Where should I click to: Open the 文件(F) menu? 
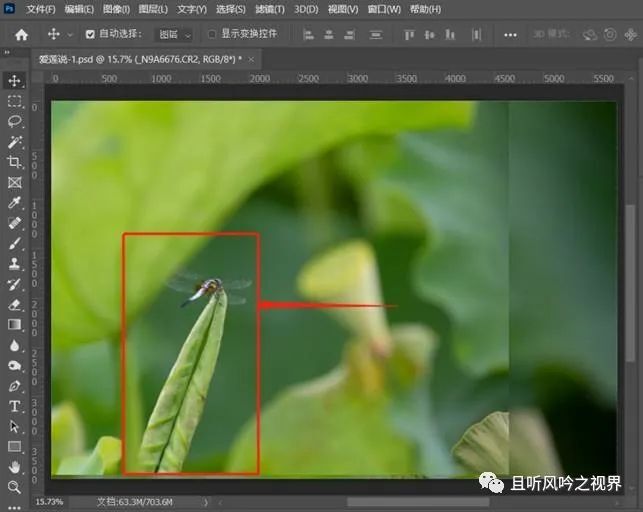[x=41, y=9]
